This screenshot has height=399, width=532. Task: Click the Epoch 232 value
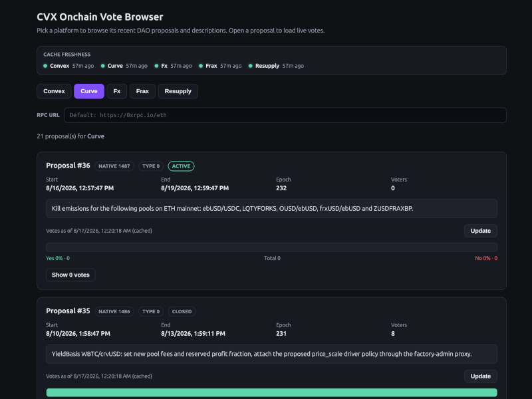coord(281,188)
